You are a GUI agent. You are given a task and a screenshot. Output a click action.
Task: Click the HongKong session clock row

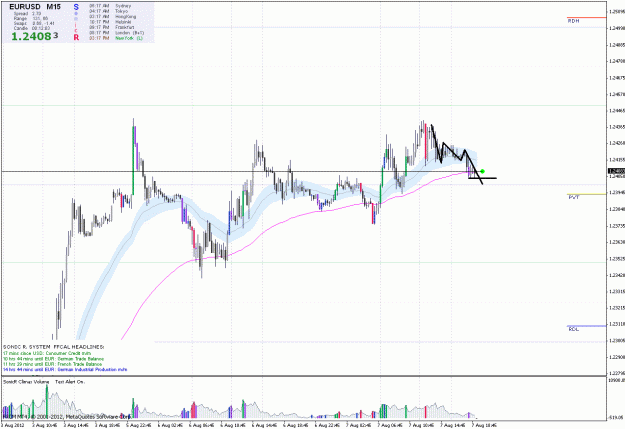tap(113, 17)
